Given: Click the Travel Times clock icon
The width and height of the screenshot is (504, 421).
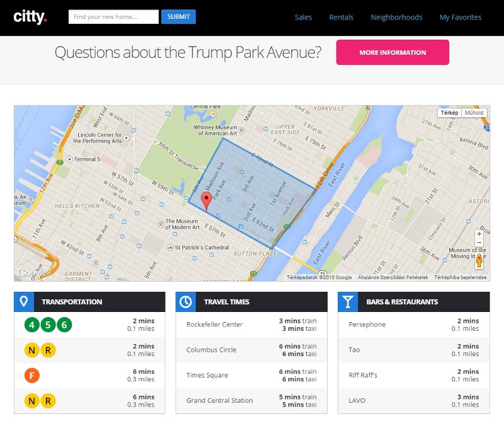Looking at the screenshot, I should pyautogui.click(x=185, y=302).
